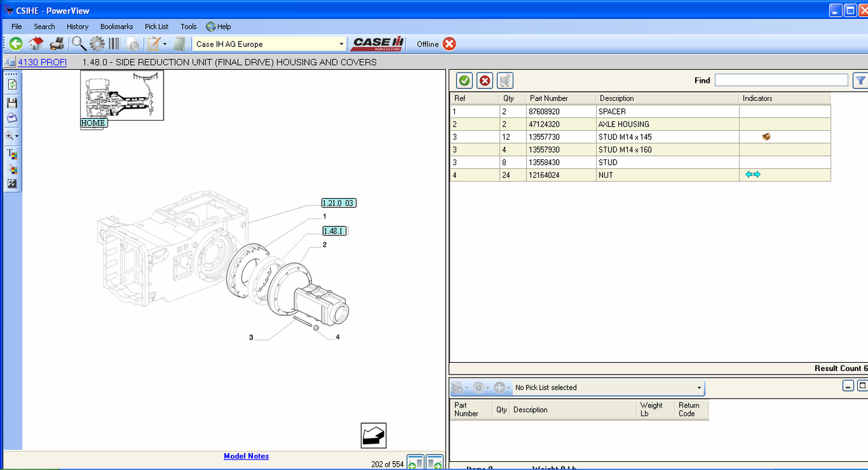Click the green checkmark select-all button
Screen dimensions: 868x470
tap(465, 81)
